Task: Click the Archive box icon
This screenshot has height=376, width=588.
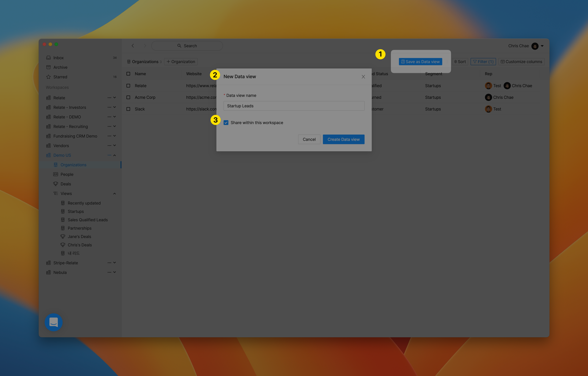Action: point(48,67)
